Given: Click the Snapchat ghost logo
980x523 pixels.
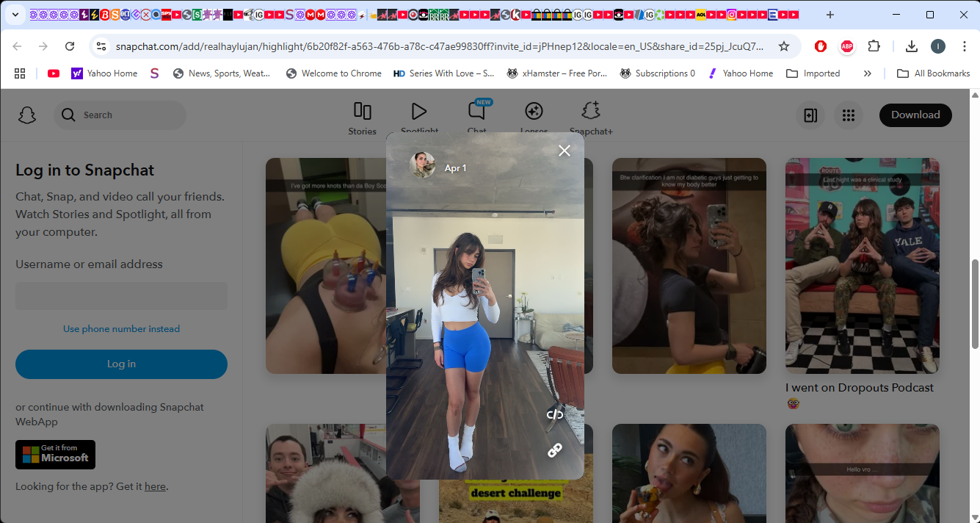Looking at the screenshot, I should point(27,115).
